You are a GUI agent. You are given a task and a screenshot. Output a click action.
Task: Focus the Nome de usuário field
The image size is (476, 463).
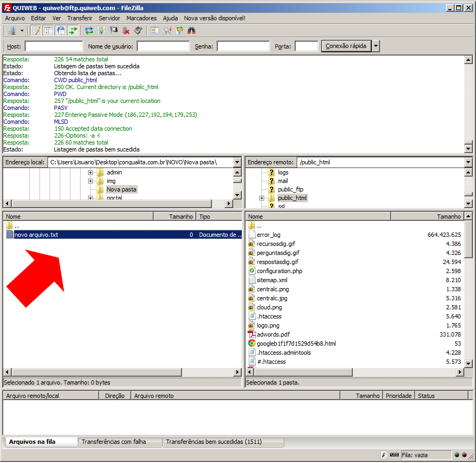tap(163, 46)
